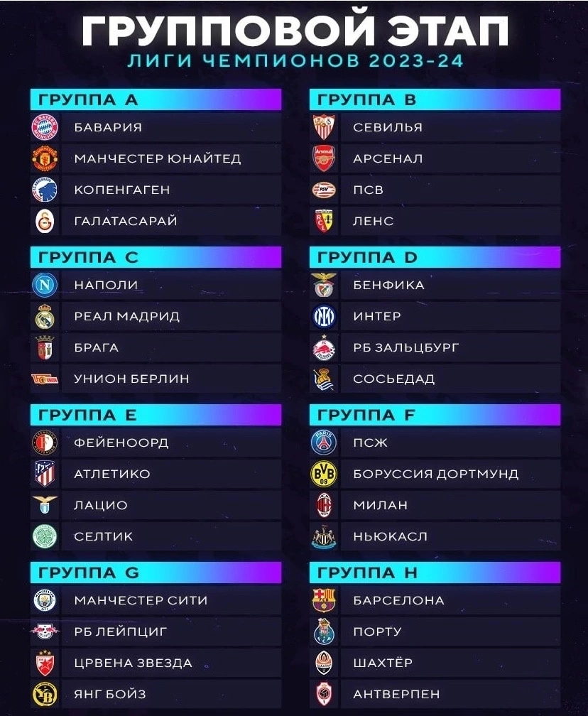Screen dimensions: 588x716
Task: Click the Napoli N logo
Action: point(45,285)
